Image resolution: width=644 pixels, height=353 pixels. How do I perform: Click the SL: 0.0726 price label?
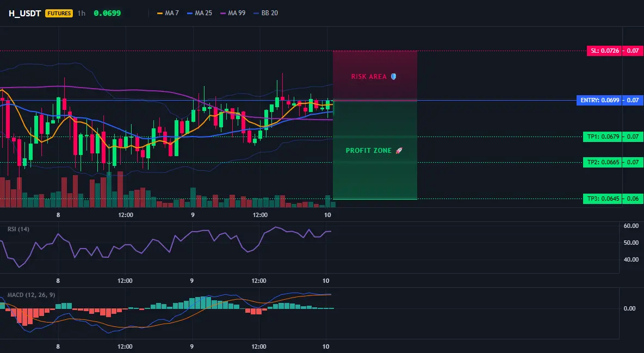click(x=604, y=51)
